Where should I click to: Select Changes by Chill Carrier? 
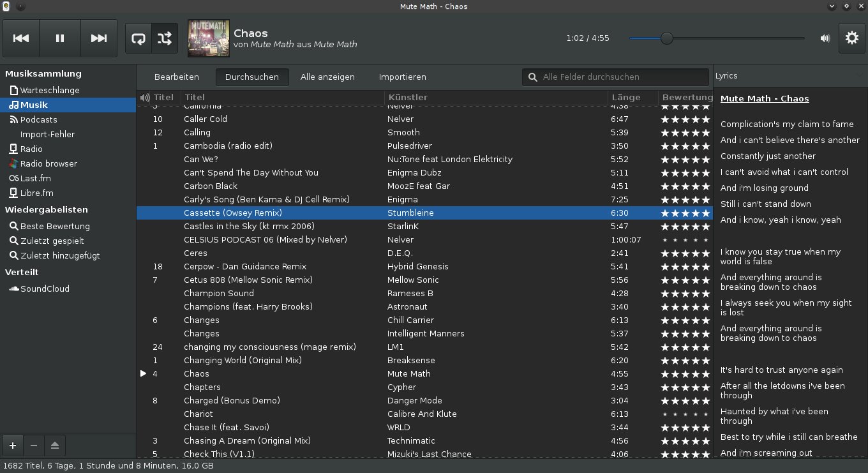tap(424, 320)
